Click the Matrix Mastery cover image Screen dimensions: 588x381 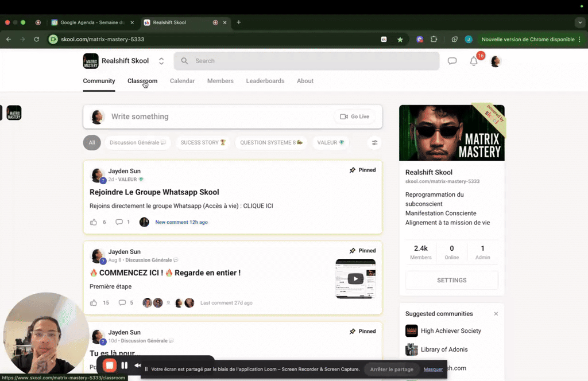[452, 133]
